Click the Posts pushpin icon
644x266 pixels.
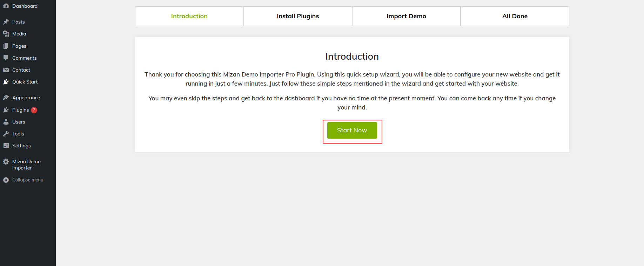(x=6, y=22)
